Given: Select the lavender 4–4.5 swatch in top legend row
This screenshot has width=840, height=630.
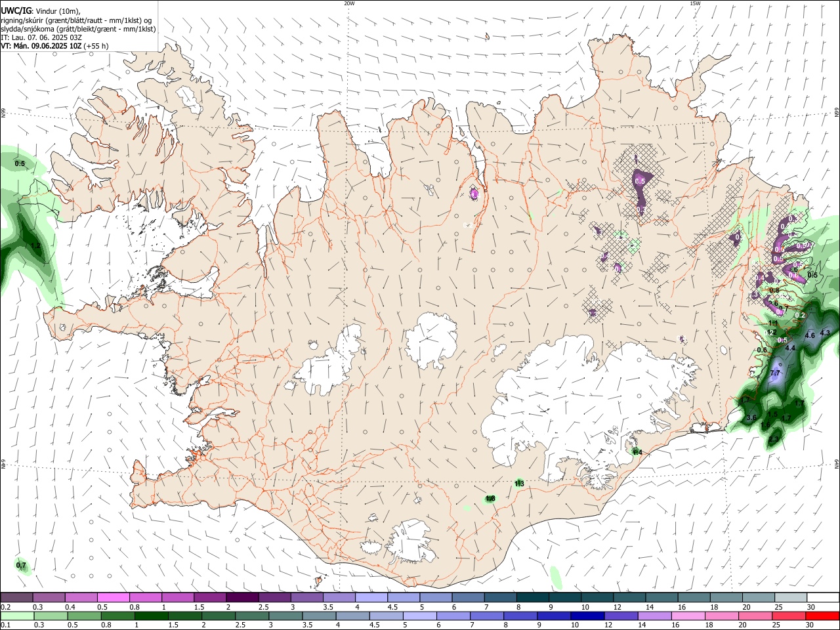Looking at the screenshot, I should tap(371, 598).
